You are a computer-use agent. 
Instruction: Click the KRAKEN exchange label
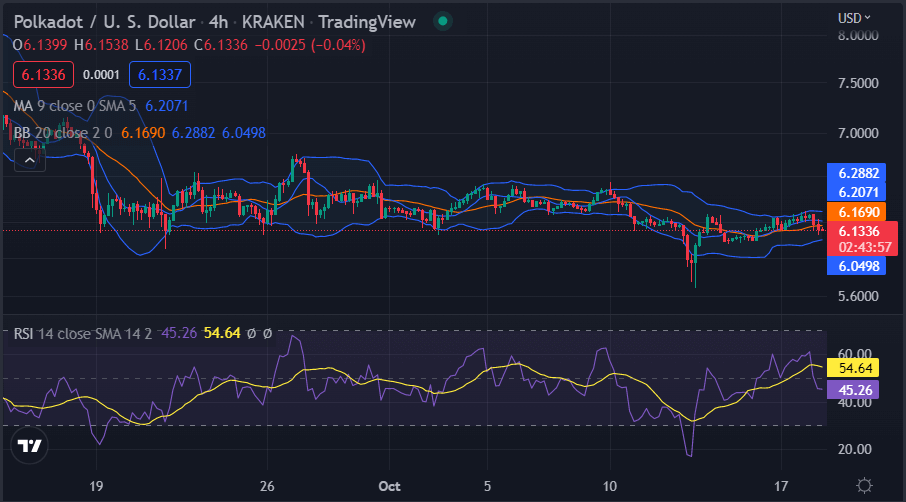[x=273, y=22]
